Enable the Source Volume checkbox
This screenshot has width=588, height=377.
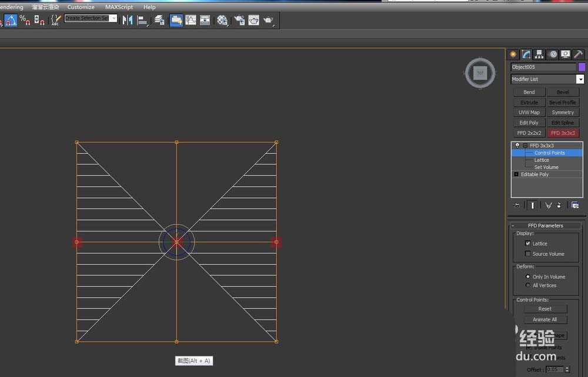point(527,254)
